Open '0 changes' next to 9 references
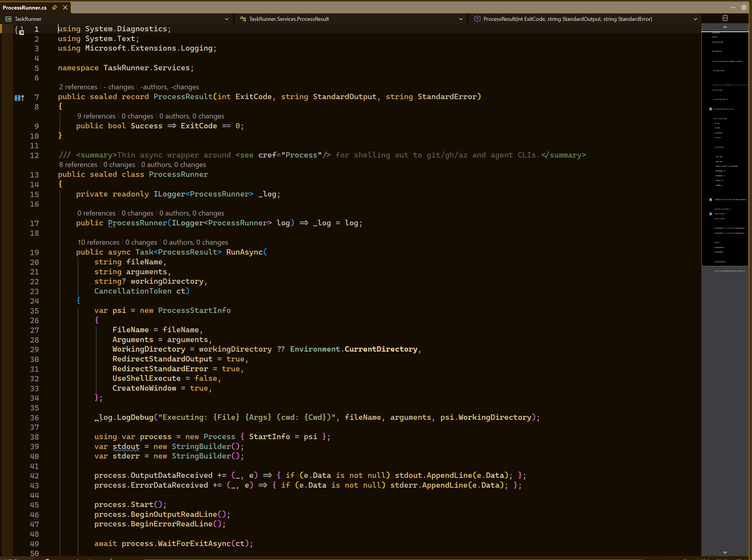This screenshot has width=752, height=560. 137,116
